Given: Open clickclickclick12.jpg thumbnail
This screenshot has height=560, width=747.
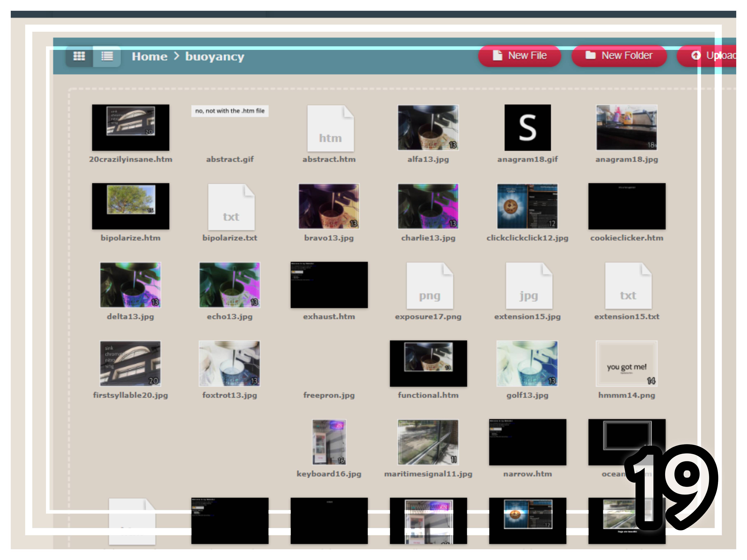Looking at the screenshot, I should 528,206.
